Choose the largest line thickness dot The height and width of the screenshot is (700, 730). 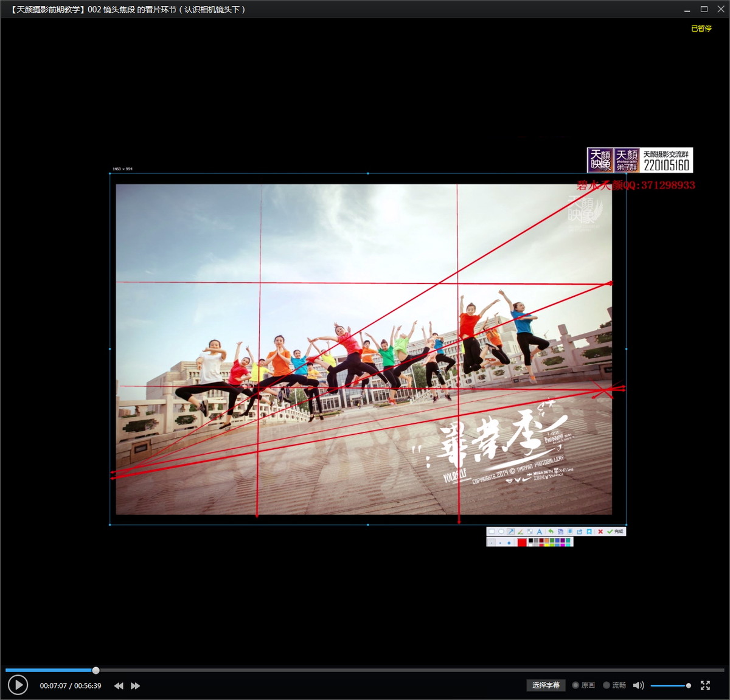[509, 543]
